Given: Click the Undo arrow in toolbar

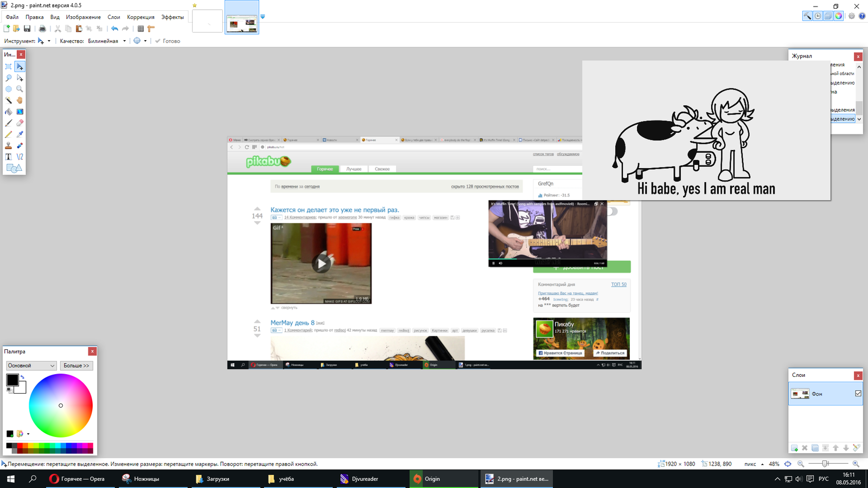Looking at the screenshot, I should (114, 29).
